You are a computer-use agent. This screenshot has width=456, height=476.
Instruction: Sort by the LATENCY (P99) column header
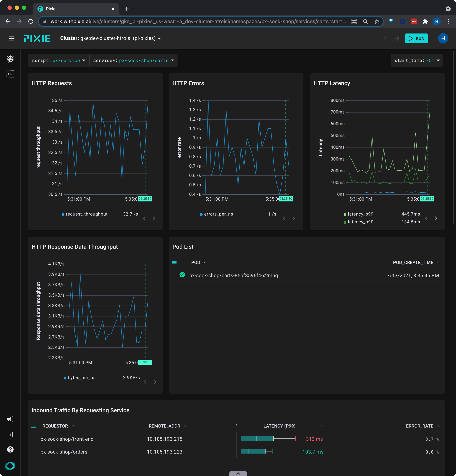coord(279,426)
